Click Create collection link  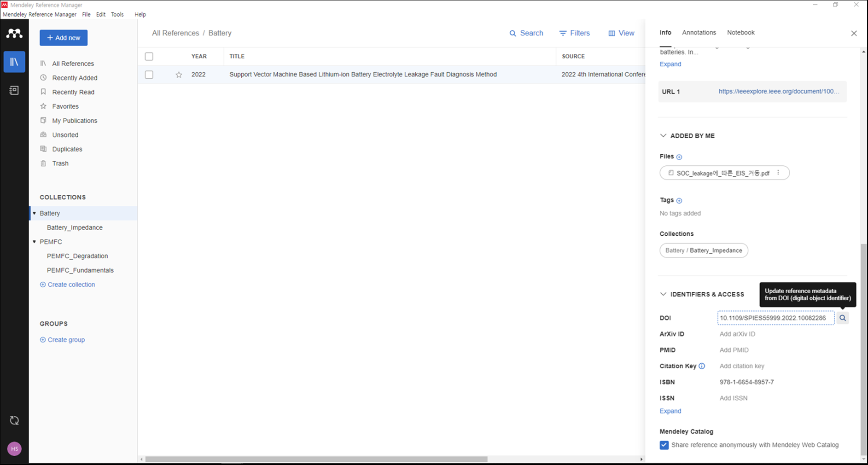click(67, 285)
